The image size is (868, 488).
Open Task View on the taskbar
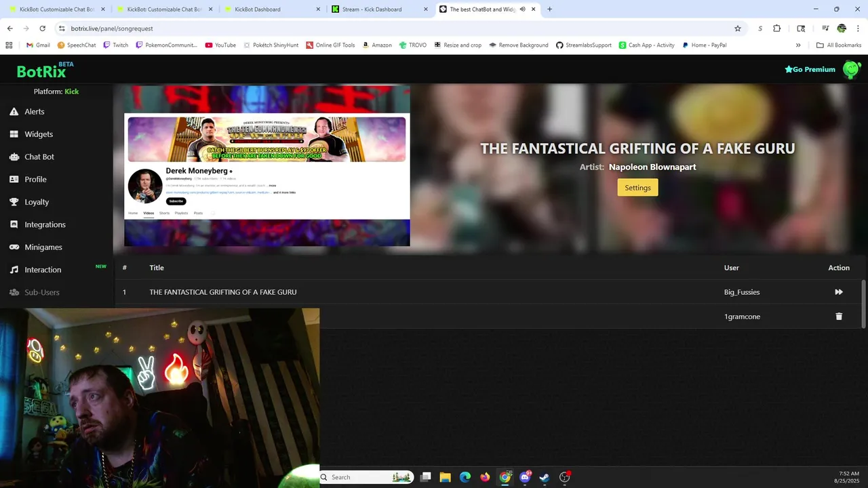tap(426, 477)
